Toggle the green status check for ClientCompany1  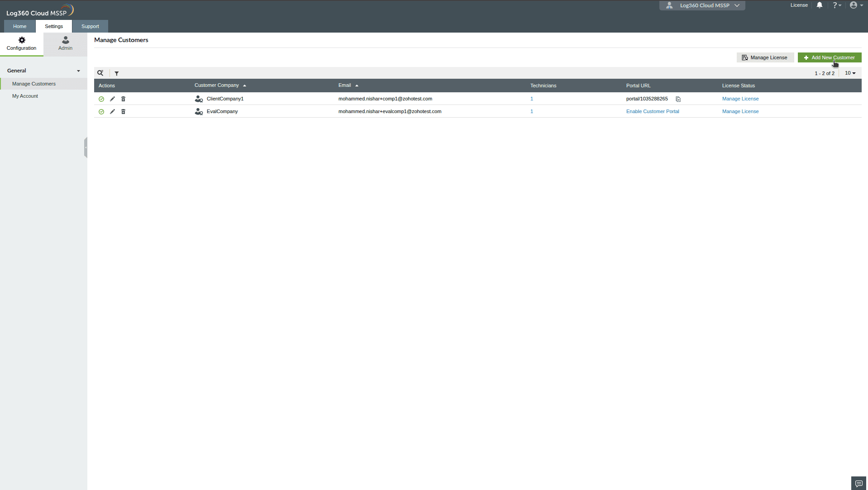[x=101, y=99]
